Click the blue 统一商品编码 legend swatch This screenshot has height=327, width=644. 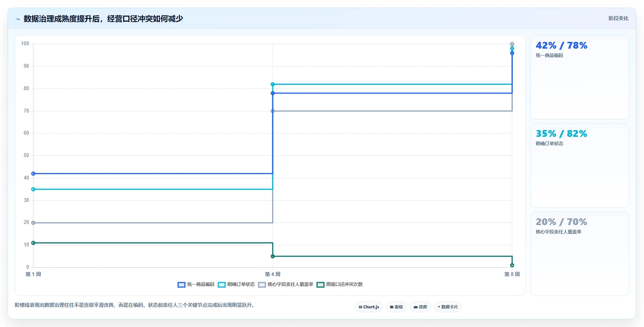[182, 285]
